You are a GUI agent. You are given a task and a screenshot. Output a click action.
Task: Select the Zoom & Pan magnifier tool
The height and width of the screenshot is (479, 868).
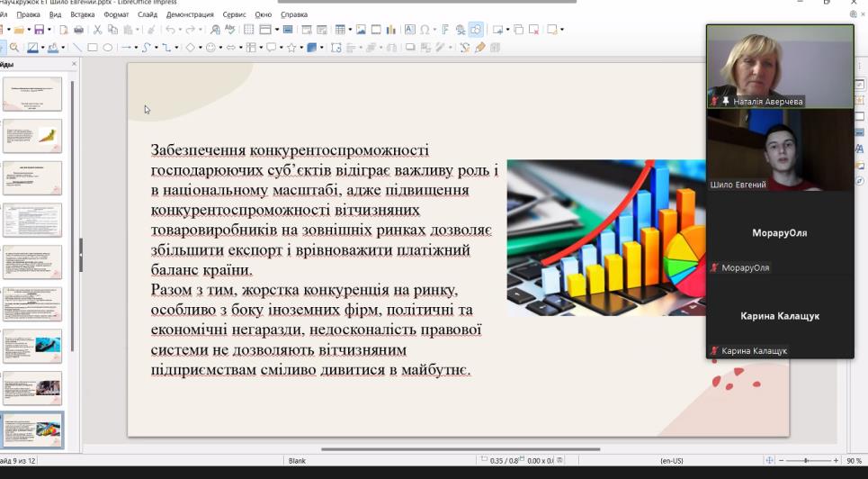coord(14,48)
